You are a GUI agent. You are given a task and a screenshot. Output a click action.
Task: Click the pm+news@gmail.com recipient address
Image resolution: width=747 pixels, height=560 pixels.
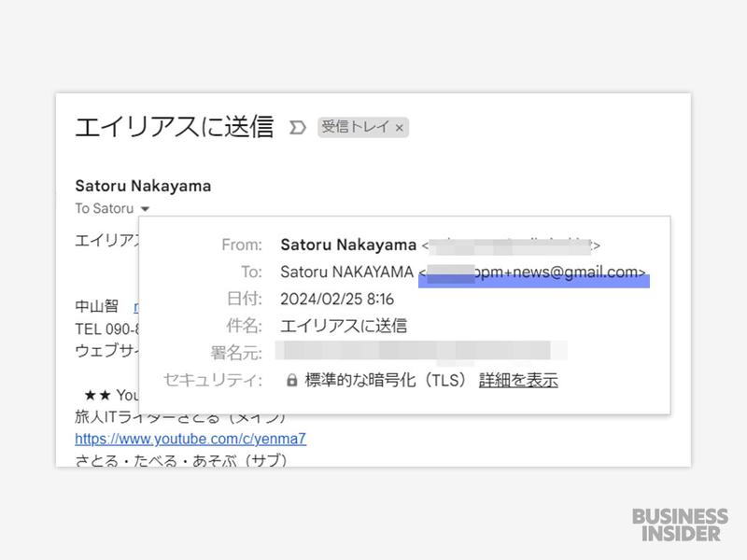(532, 272)
